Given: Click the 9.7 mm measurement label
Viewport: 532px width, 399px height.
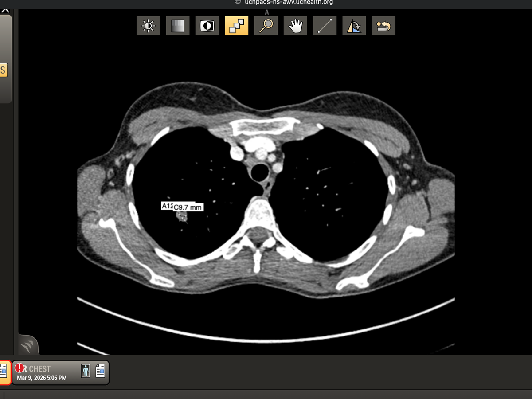Looking at the screenshot, I should click(188, 207).
